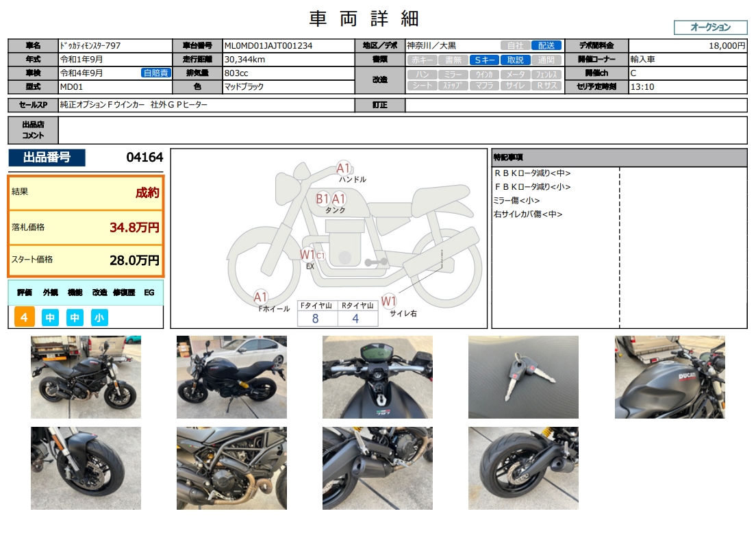The image size is (756, 533).
Task: Click the ステップ modification badge
Action: (453, 86)
